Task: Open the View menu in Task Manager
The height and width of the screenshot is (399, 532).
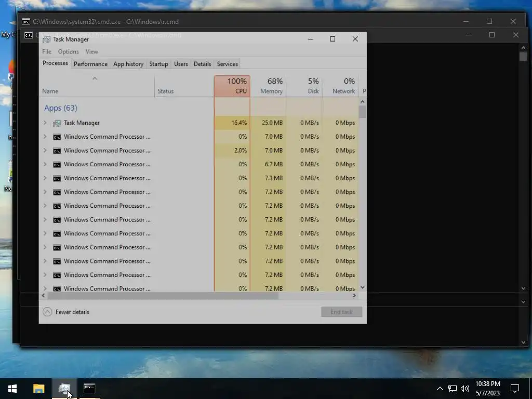Action: 91,51
